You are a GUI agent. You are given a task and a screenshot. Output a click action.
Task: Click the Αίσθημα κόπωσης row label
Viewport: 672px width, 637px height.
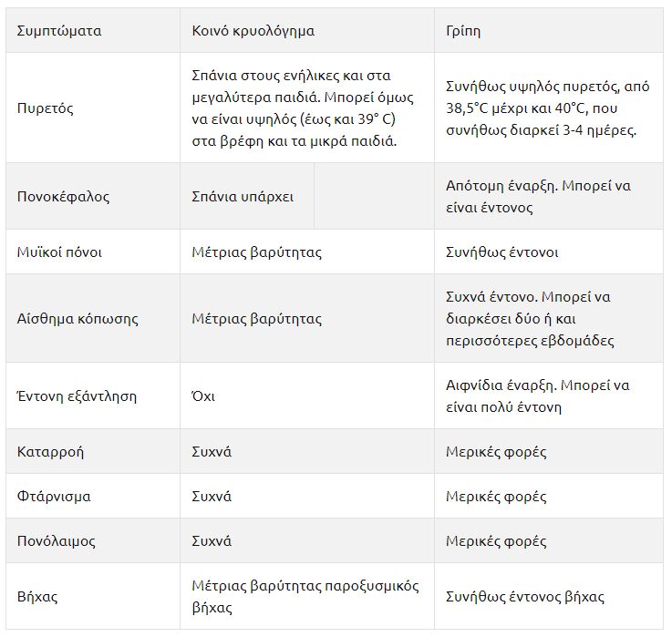click(x=78, y=319)
